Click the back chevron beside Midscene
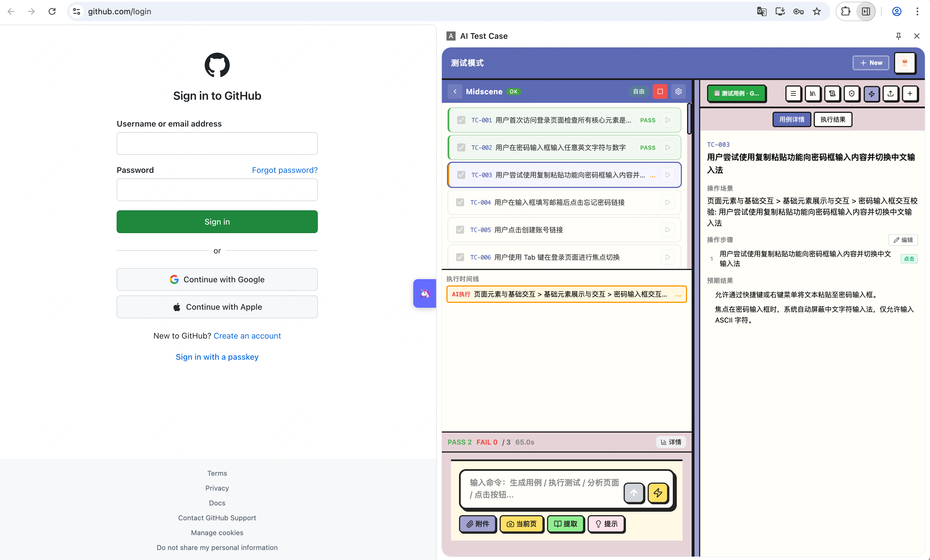Screen dimensions: 930x560 [455, 91]
